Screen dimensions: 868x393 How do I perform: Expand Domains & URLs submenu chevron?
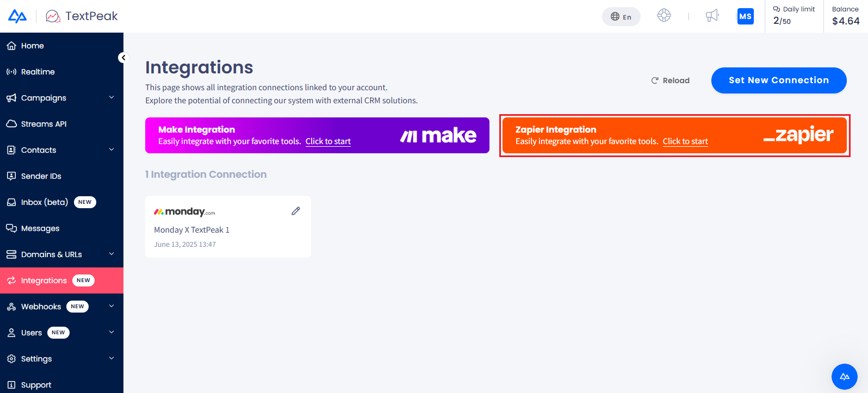click(x=111, y=254)
